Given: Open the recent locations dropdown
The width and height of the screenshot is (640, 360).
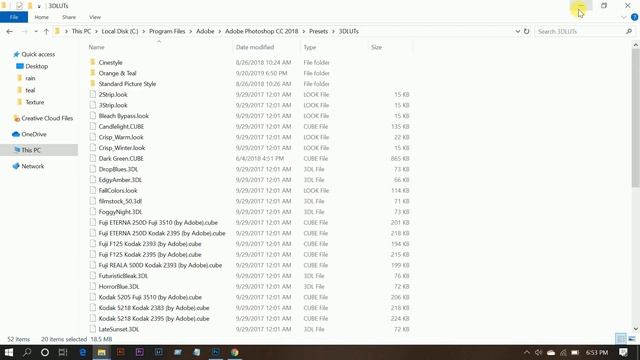Looking at the screenshot, I should [36, 31].
